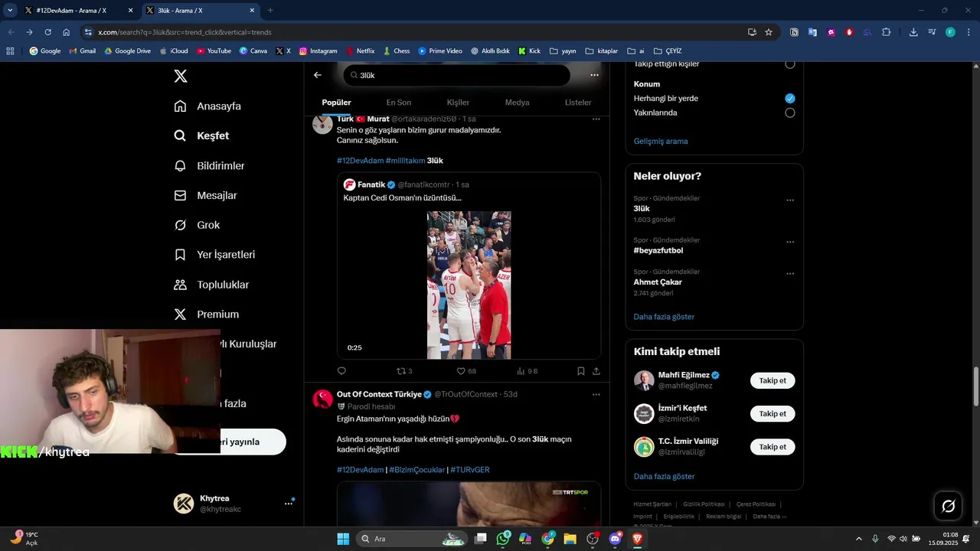Open the red hand blocker extension
Screen dimensions: 980x551
(849, 32)
